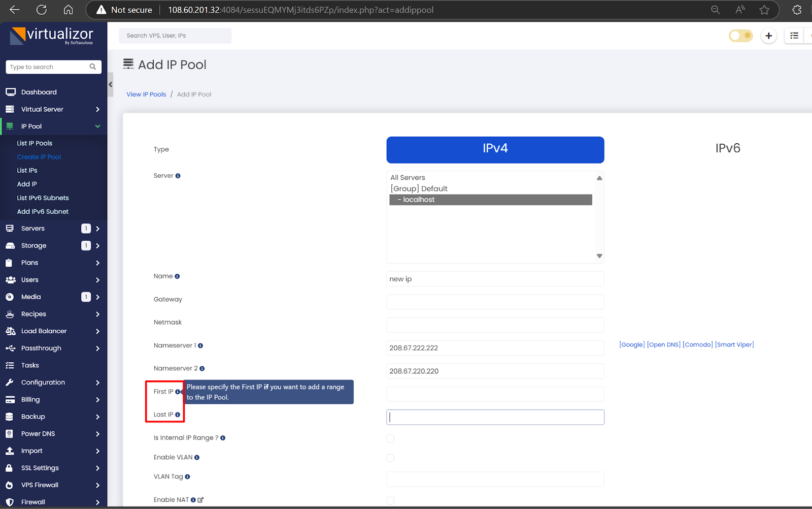Click the plus button to add new item
812x509 pixels.
tap(768, 36)
